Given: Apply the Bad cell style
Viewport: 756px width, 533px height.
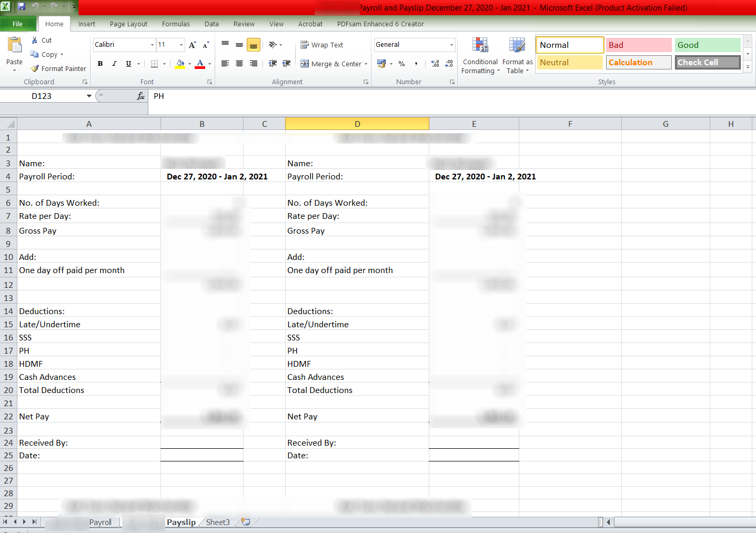Looking at the screenshot, I should [x=639, y=45].
